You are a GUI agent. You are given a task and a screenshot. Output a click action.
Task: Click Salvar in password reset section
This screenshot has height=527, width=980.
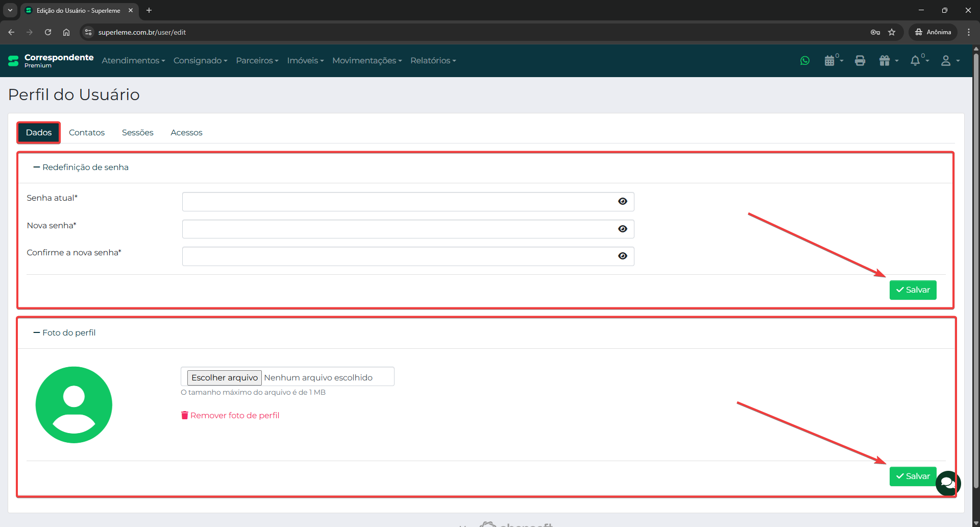913,290
